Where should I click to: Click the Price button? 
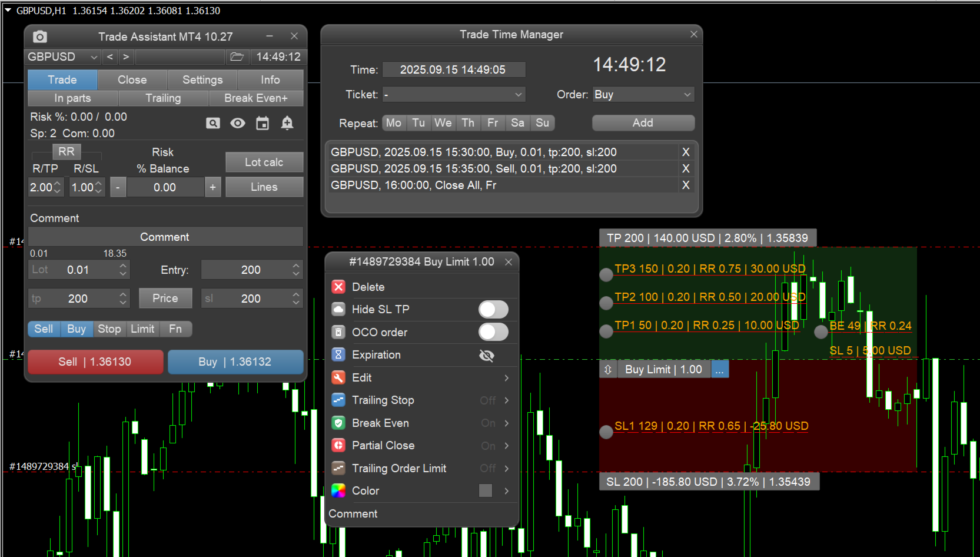(165, 298)
